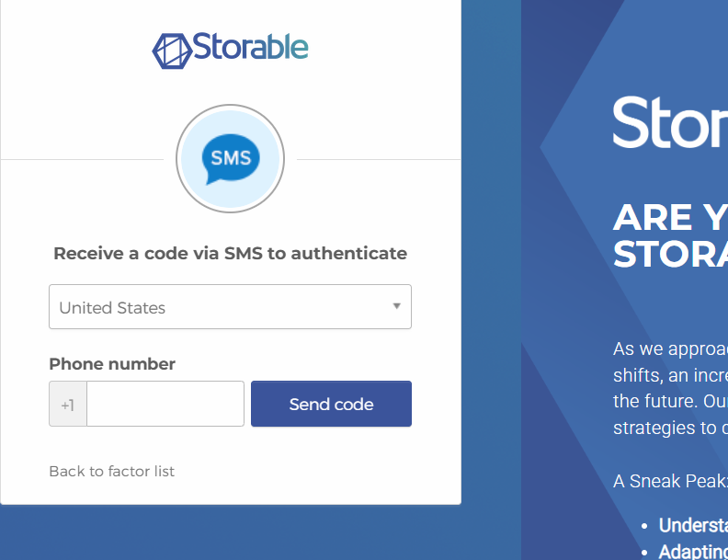Click the banner line starting with the future

pyautogui.click(x=670, y=401)
